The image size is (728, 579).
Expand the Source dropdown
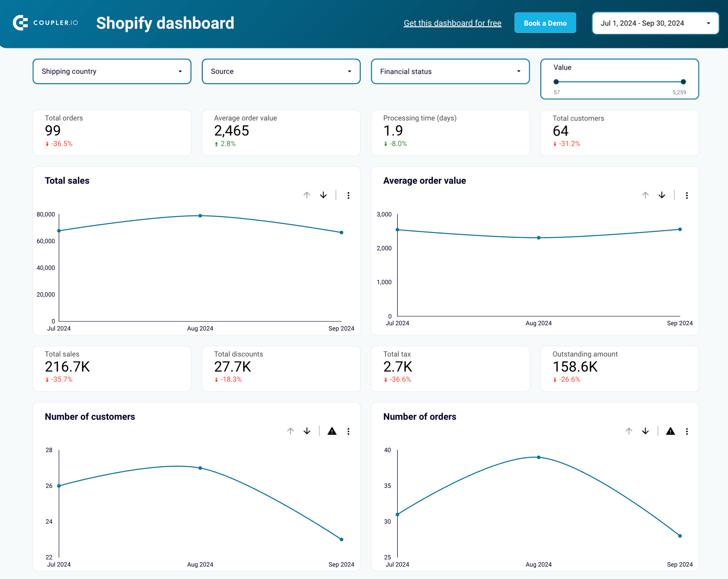pyautogui.click(x=281, y=71)
